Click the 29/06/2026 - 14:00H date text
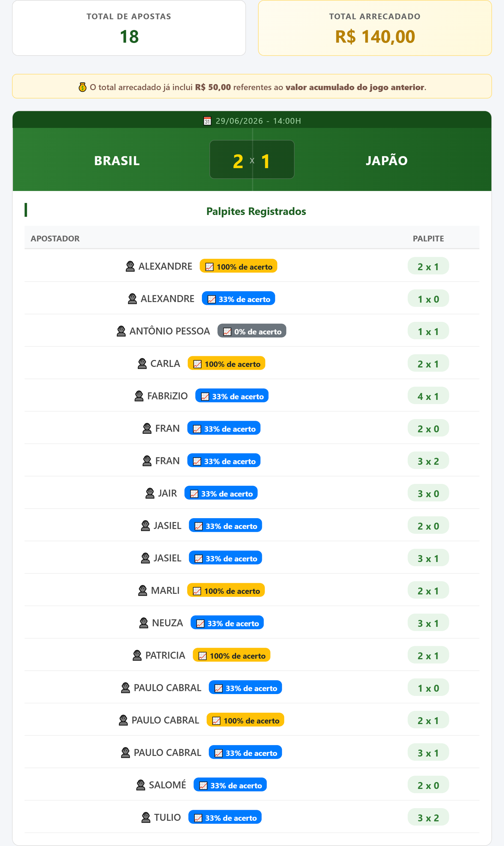 pyautogui.click(x=258, y=121)
